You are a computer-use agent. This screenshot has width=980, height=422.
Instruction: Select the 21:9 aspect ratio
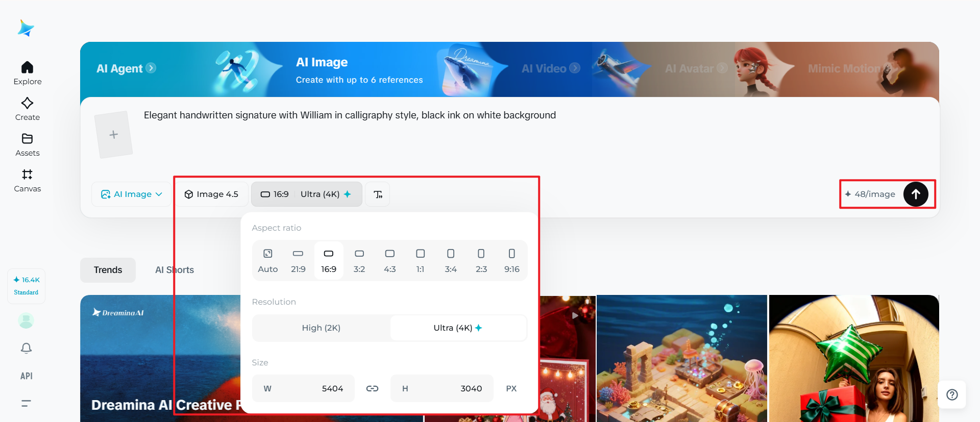coord(298,261)
